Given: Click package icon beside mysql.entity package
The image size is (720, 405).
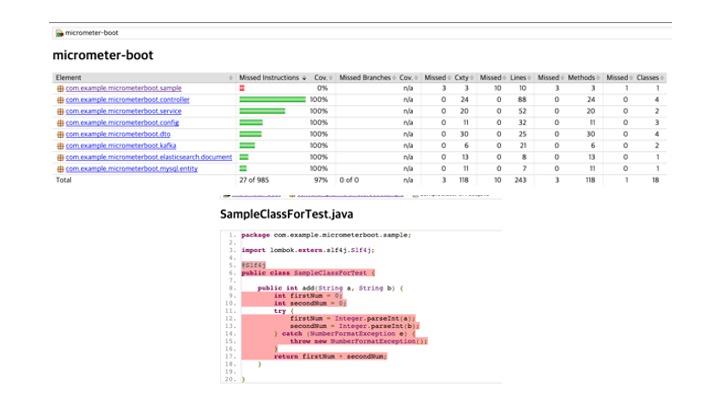Looking at the screenshot, I should coord(60,169).
